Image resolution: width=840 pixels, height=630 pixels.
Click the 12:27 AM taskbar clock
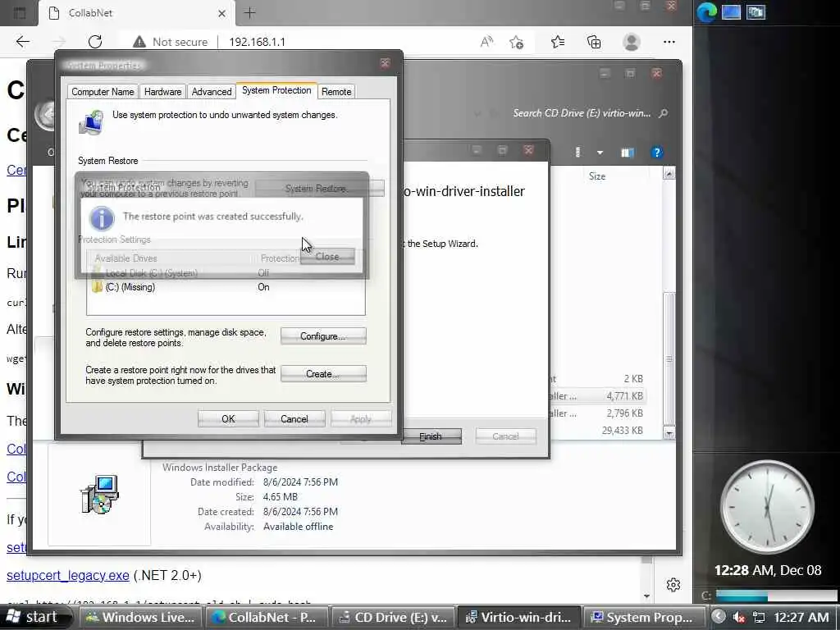click(801, 617)
